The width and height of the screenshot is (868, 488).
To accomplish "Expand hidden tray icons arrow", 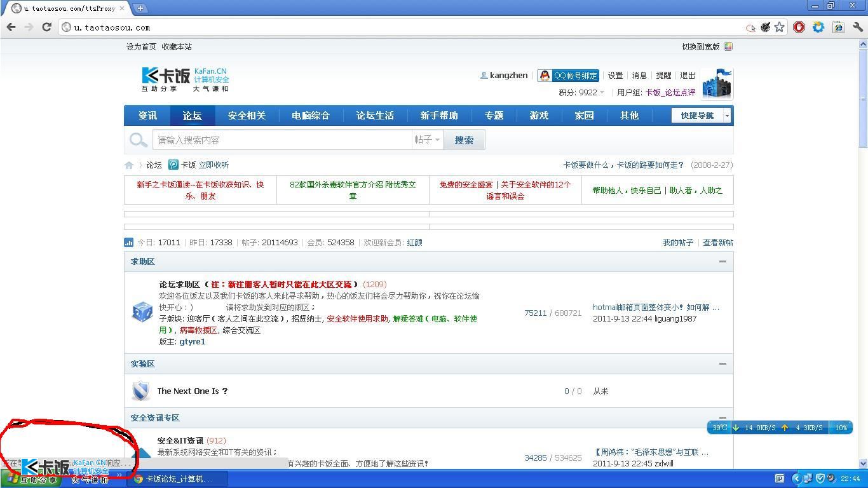I will (796, 478).
